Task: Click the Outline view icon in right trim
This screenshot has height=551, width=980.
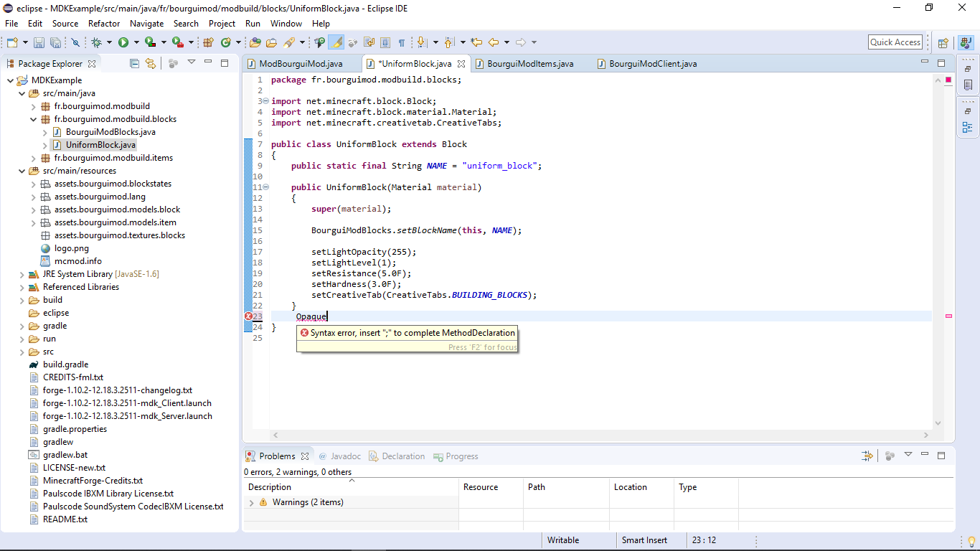Action: click(x=968, y=128)
